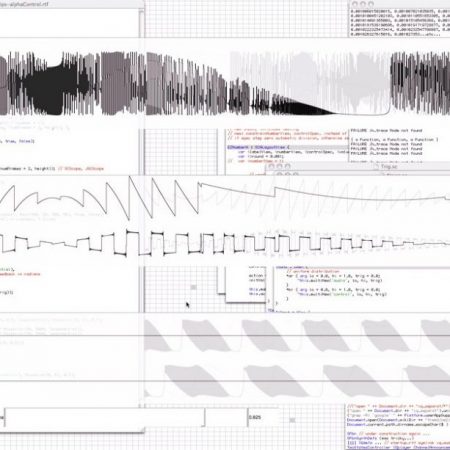Zoom the numeric output post window
The image size is (450, 450).
(x=371, y=4)
